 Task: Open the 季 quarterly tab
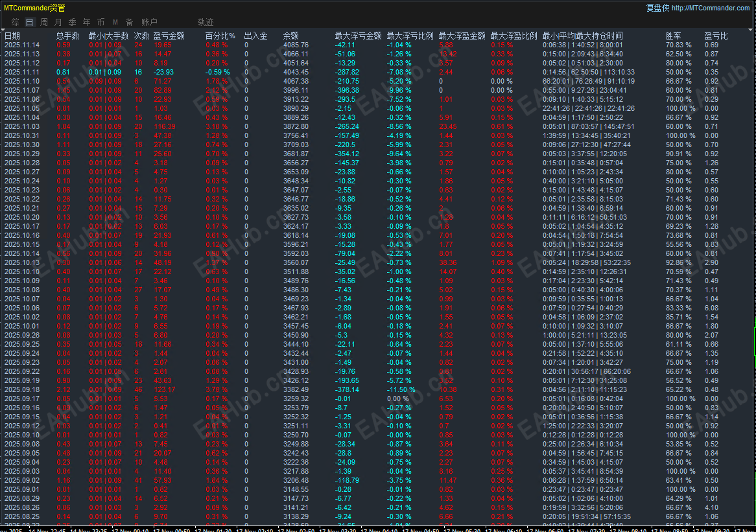73,22
